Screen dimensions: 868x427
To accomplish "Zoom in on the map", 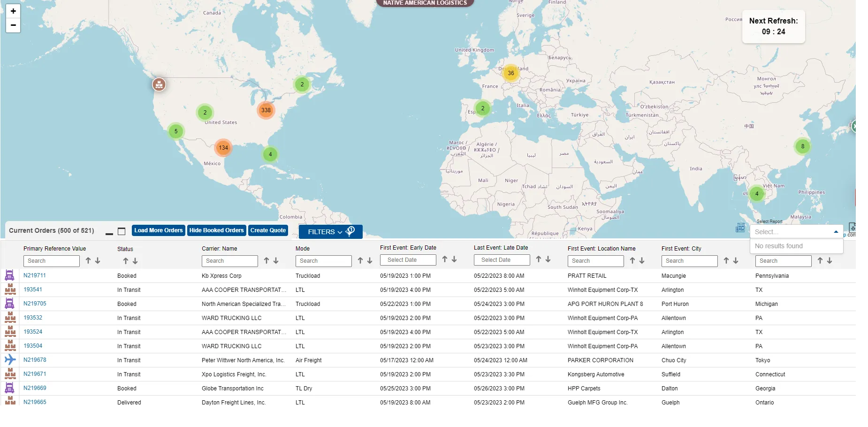I will (x=13, y=11).
